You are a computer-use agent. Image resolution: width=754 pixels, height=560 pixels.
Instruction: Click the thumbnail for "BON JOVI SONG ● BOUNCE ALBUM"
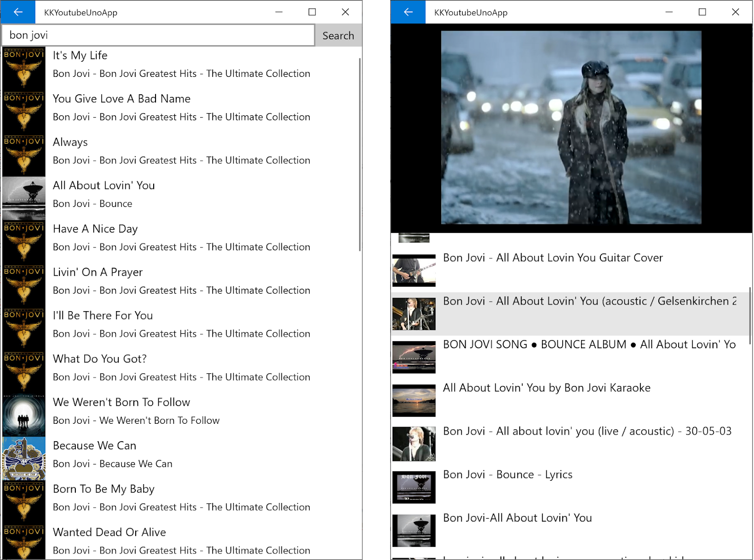pos(414,357)
